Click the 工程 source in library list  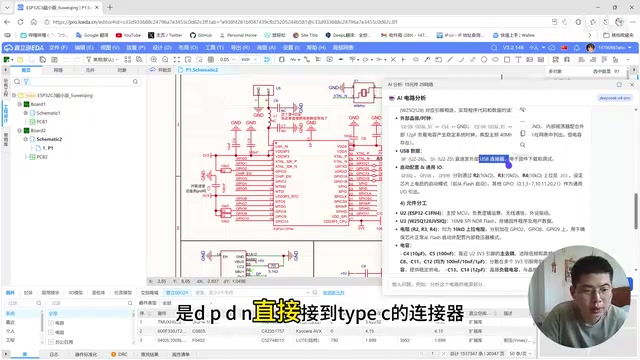tap(10, 340)
